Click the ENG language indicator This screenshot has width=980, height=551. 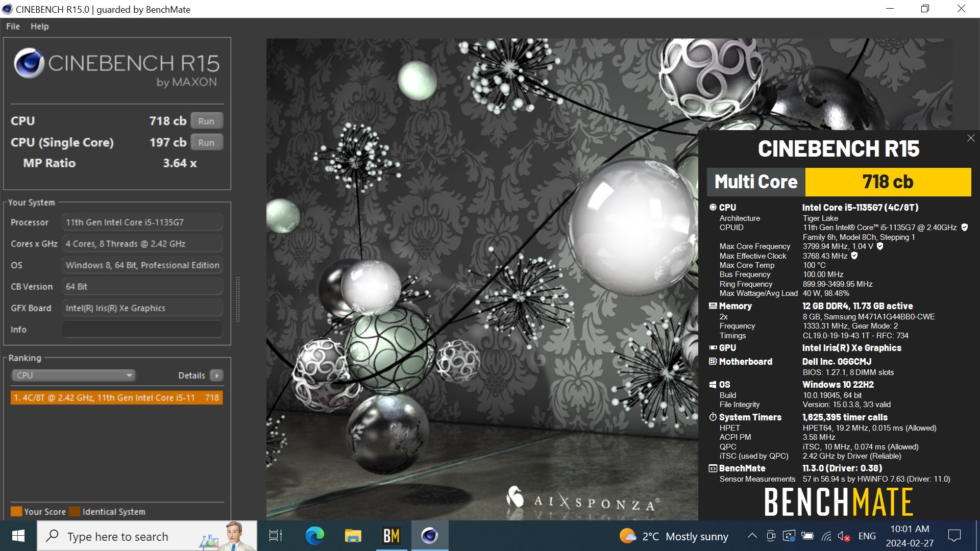tap(867, 536)
